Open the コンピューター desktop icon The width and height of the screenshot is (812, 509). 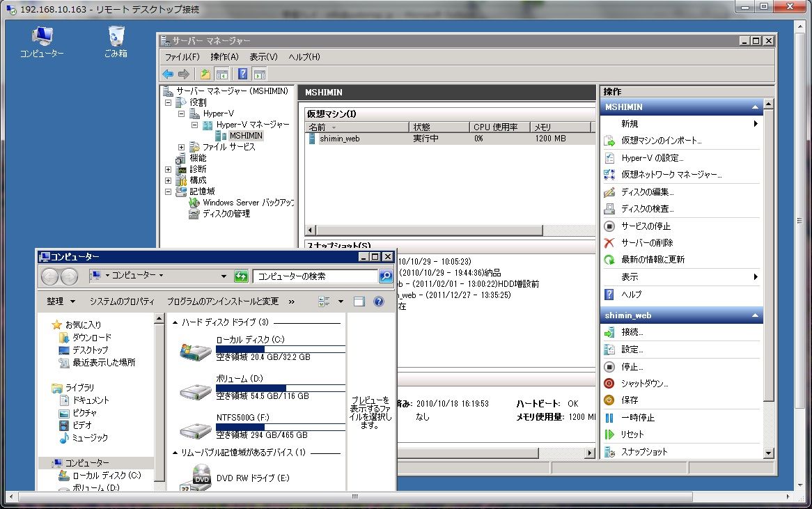click(x=42, y=41)
